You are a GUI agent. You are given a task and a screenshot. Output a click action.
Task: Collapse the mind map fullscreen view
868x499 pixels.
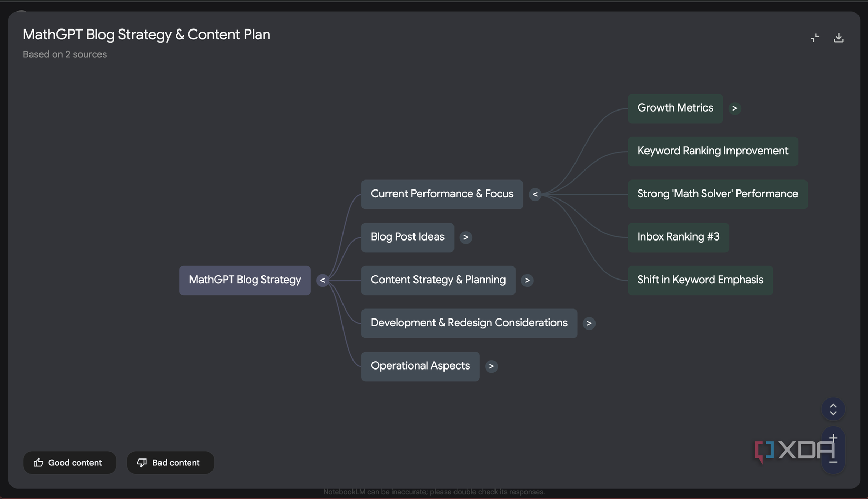pyautogui.click(x=814, y=38)
